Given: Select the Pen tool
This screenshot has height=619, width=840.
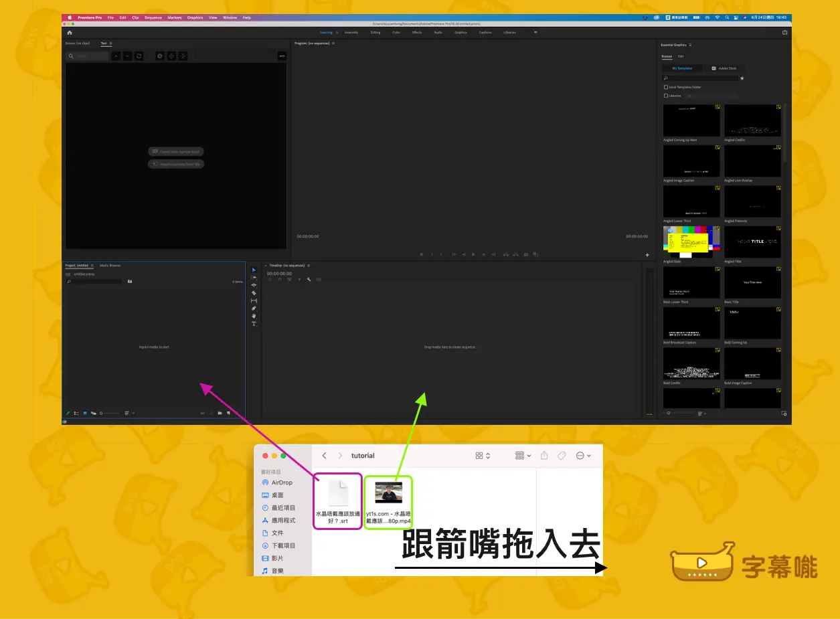Looking at the screenshot, I should tap(254, 308).
